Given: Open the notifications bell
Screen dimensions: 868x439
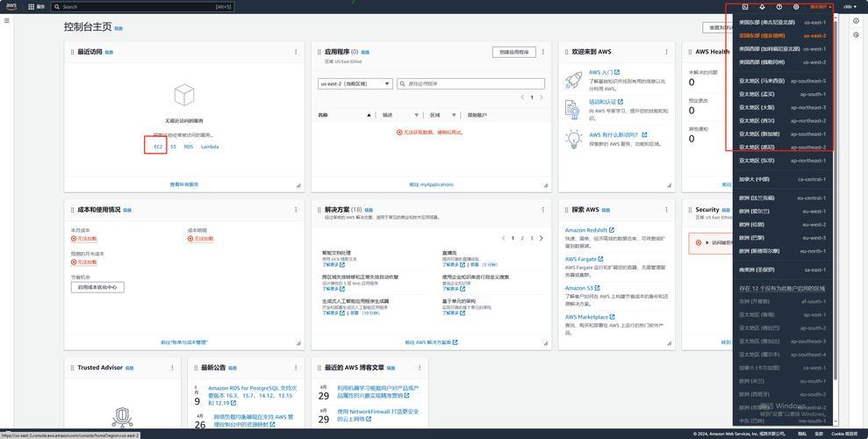Looking at the screenshot, I should [762, 6].
